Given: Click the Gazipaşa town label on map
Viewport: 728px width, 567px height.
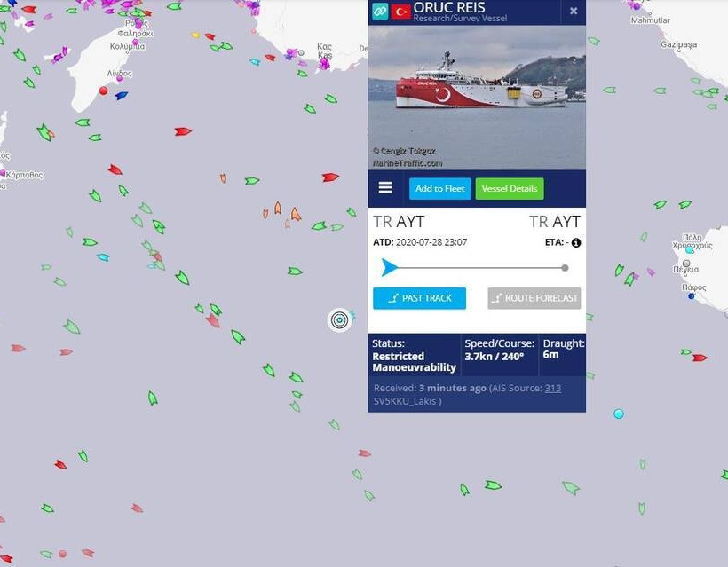Looking at the screenshot, I should tap(678, 44).
